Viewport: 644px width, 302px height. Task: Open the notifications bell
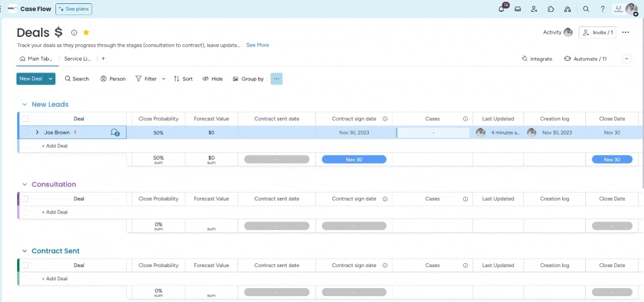[x=502, y=9]
